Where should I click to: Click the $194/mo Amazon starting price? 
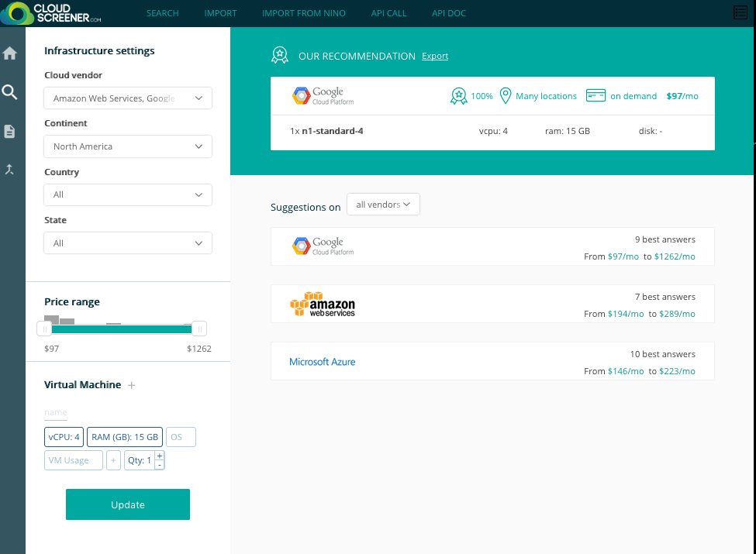(625, 314)
